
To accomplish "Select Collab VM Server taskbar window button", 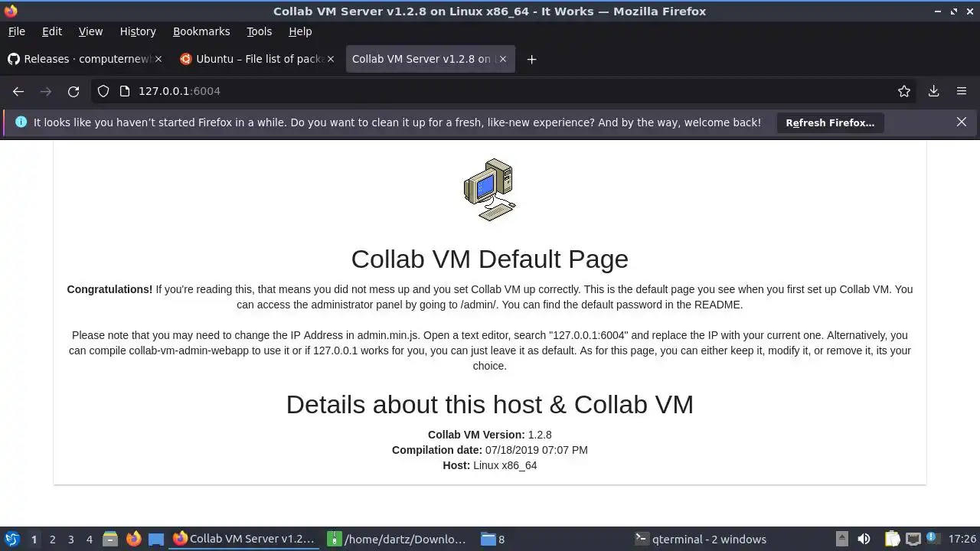I will click(244, 539).
